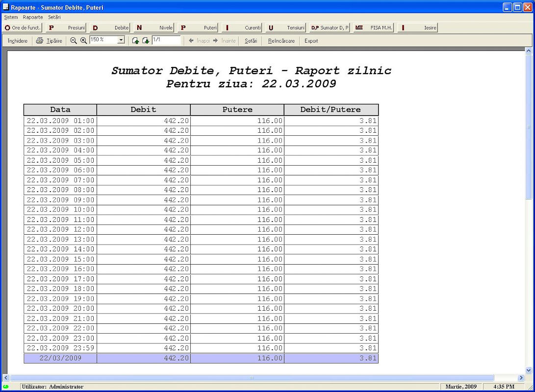The image size is (535, 392).
Task: Click the Export button
Action: coord(311,41)
